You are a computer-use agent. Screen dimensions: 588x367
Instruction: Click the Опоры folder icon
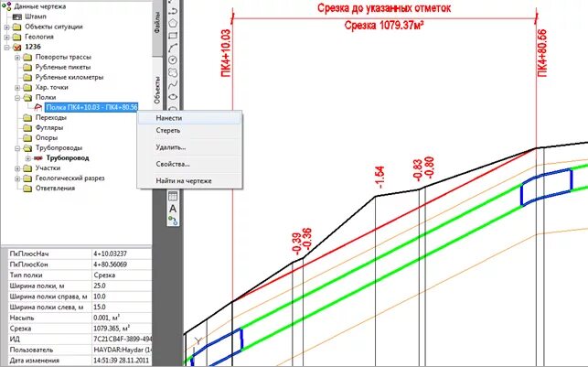click(x=27, y=138)
